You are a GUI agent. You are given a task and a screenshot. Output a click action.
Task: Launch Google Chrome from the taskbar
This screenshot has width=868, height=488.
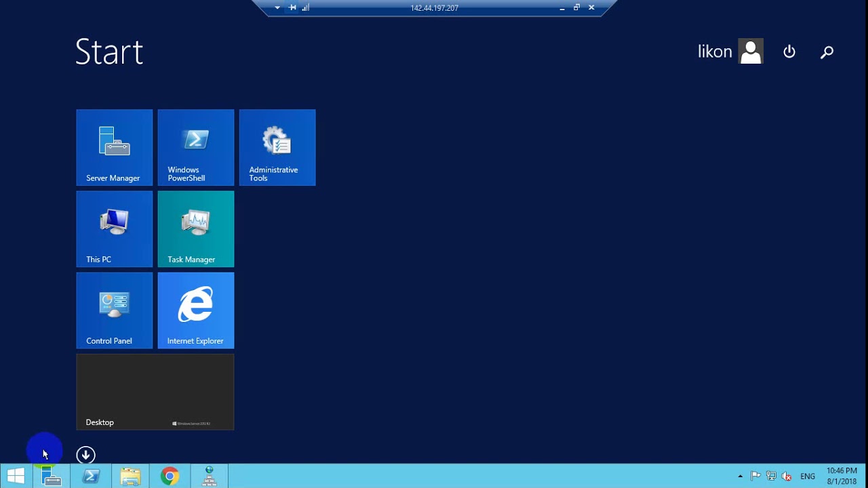pos(170,476)
